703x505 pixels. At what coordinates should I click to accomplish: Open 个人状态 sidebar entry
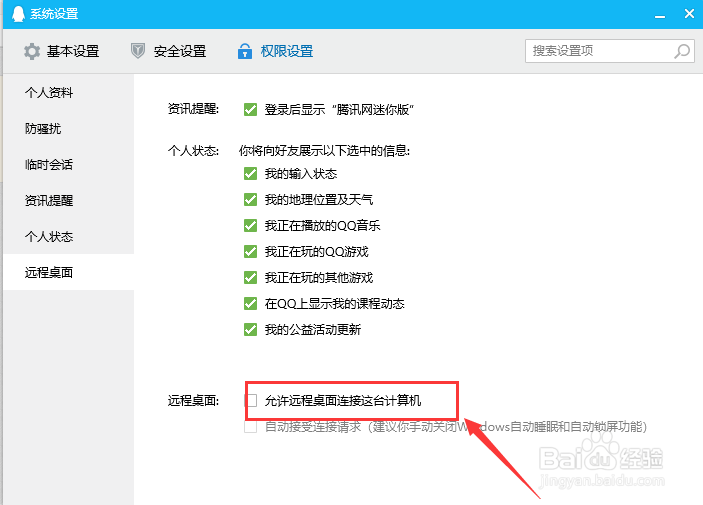click(69, 236)
